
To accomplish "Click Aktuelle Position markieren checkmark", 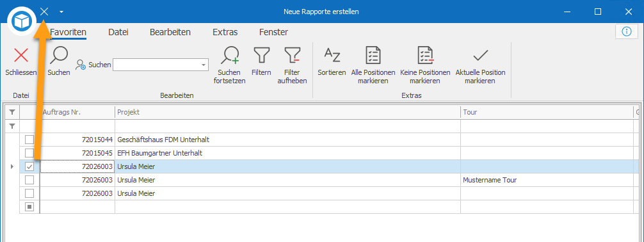I will tap(480, 56).
